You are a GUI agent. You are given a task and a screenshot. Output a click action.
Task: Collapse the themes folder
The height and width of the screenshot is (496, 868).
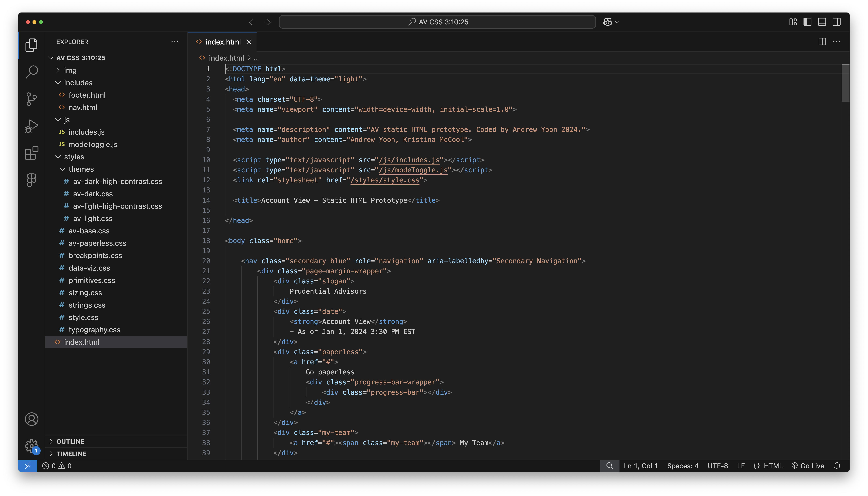pos(116,169)
